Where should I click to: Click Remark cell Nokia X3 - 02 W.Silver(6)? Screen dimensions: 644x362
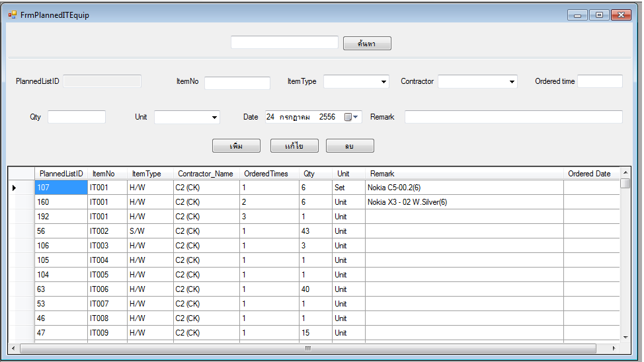tap(465, 202)
